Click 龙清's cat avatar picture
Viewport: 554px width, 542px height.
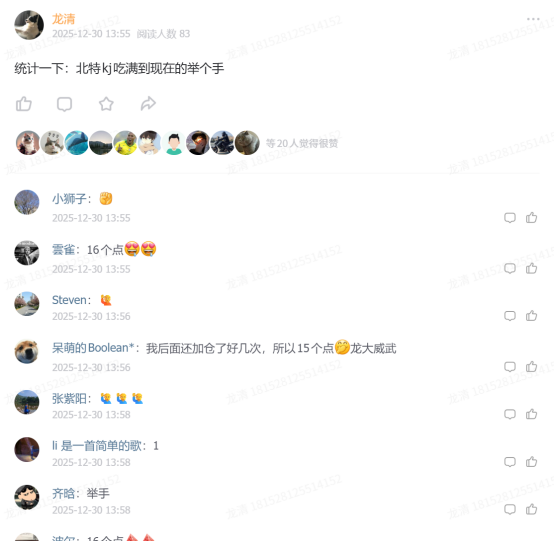click(29, 25)
